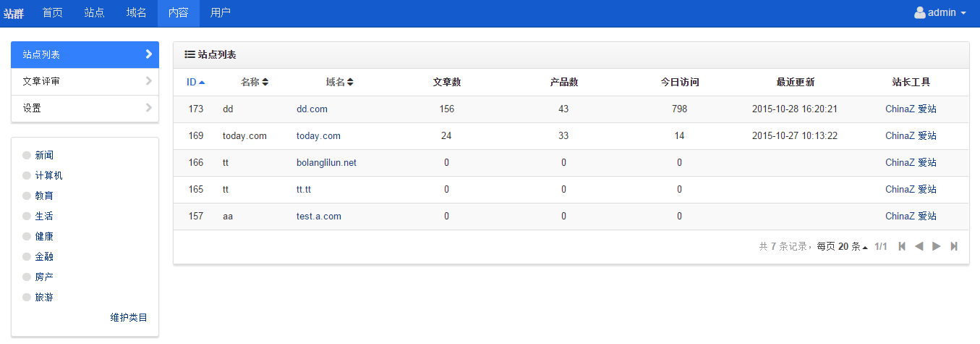
Task: Open 爱站 link for test.a.com row
Action: pyautogui.click(x=927, y=216)
